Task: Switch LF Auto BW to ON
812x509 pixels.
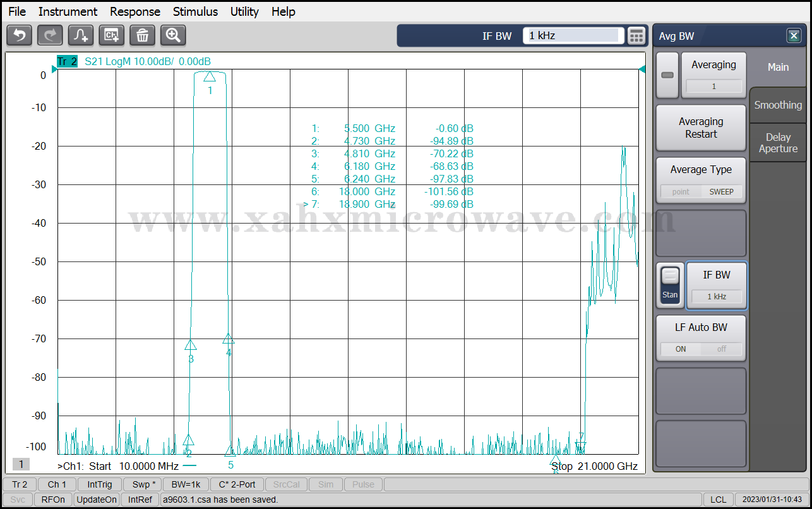Action: point(681,349)
